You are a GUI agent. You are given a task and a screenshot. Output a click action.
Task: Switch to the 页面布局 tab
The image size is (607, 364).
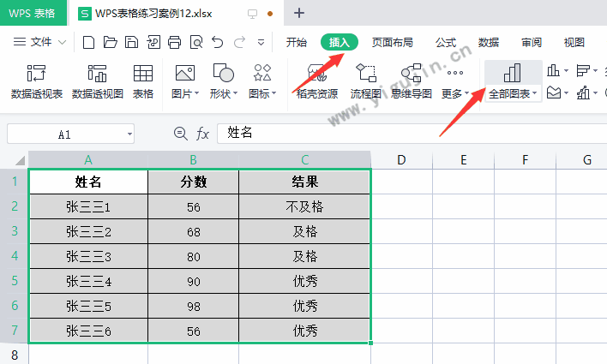pyautogui.click(x=392, y=42)
